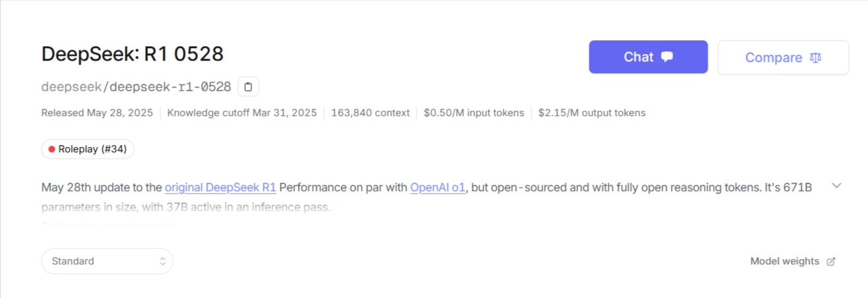Click the Released May 28, 2025 text

click(96, 113)
